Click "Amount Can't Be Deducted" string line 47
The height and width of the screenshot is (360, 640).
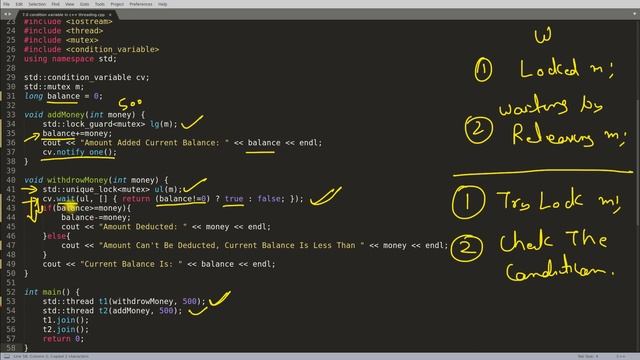click(x=231, y=245)
